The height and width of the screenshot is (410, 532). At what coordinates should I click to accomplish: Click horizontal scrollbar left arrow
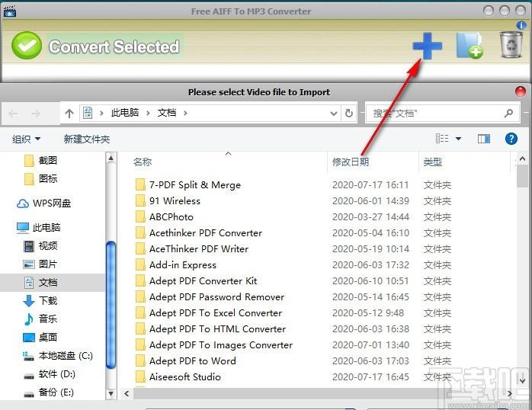coord(127,393)
